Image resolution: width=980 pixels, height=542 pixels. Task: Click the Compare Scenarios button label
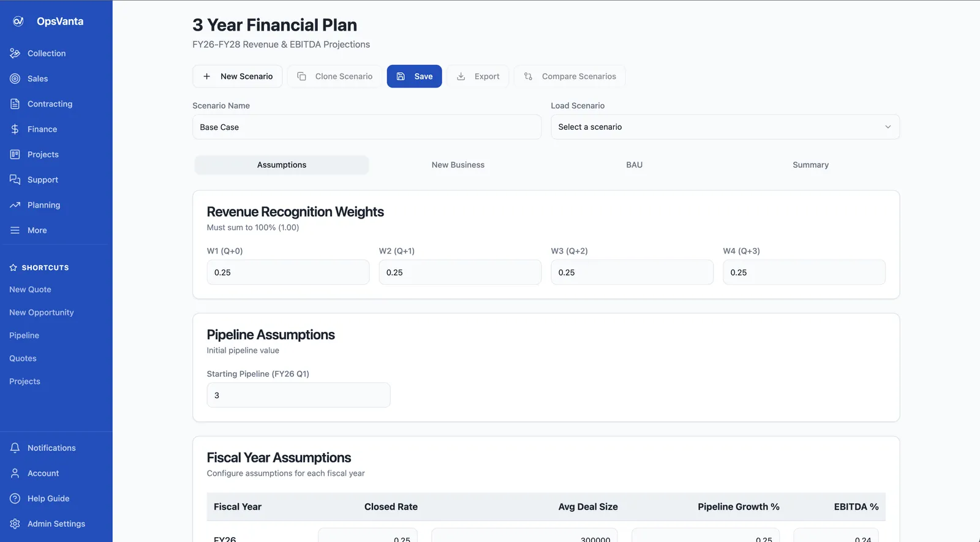tap(579, 77)
